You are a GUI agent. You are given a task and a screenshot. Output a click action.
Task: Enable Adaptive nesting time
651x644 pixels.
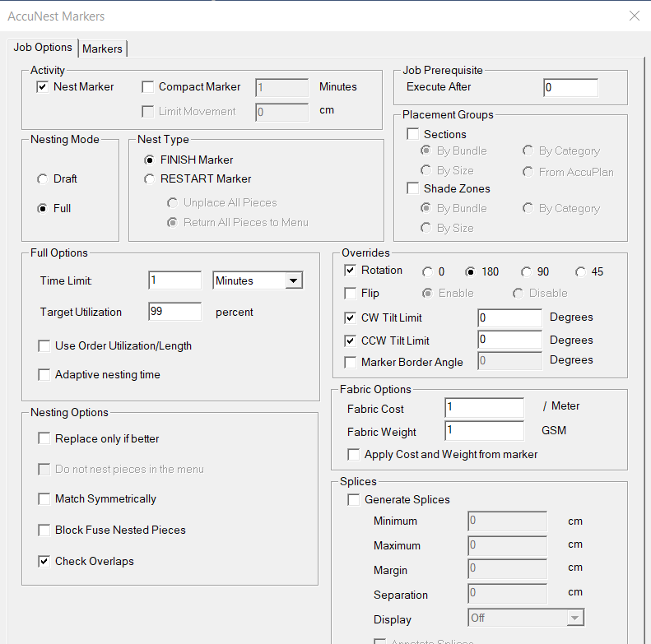pos(44,374)
